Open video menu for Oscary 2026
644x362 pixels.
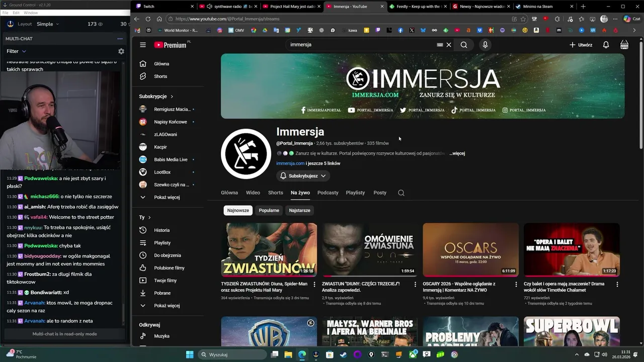516,284
